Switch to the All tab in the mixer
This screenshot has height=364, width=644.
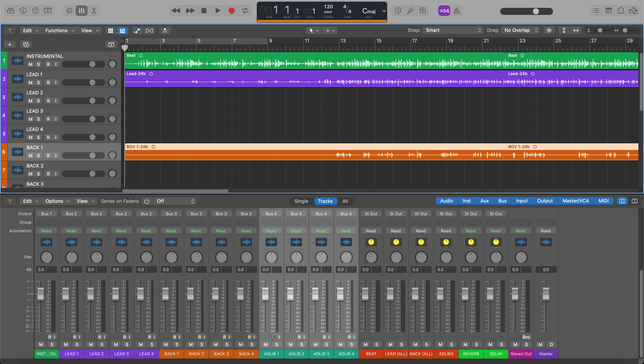click(x=345, y=201)
